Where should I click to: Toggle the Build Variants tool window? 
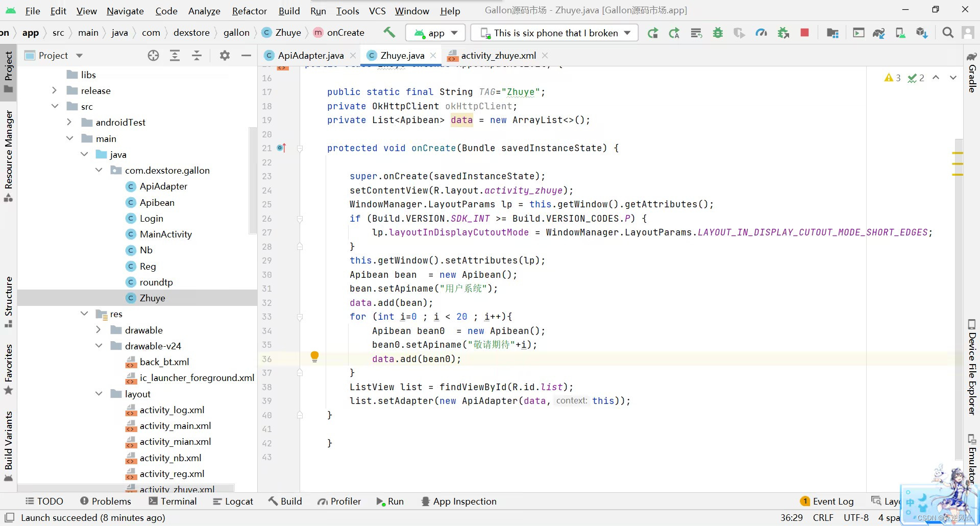coord(9,446)
